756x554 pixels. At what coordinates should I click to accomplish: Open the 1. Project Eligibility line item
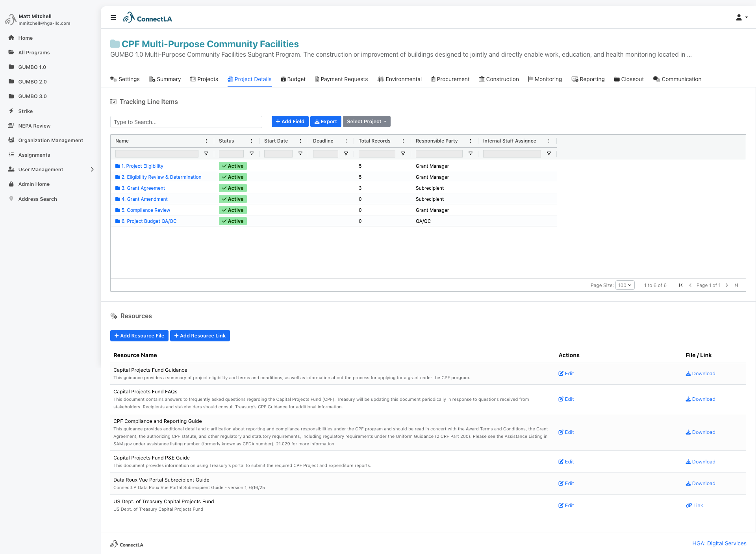point(139,166)
